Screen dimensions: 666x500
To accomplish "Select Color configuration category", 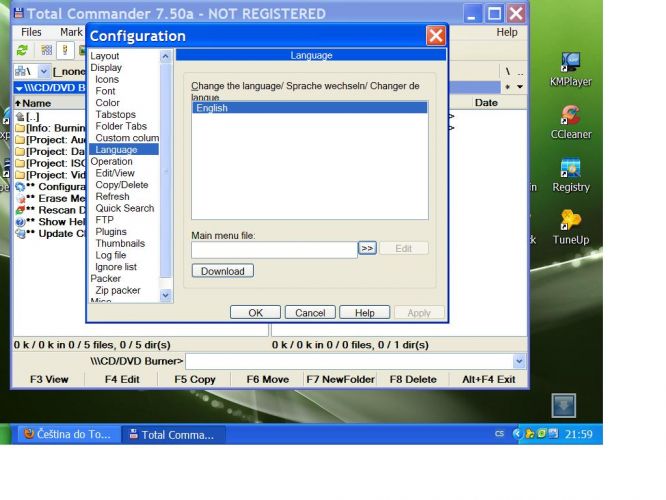I will (x=107, y=103).
